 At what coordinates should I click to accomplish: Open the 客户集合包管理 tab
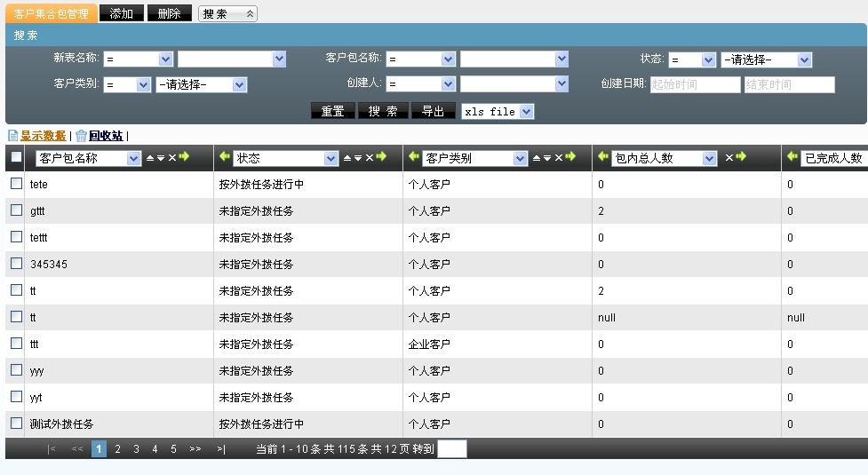coord(51,13)
